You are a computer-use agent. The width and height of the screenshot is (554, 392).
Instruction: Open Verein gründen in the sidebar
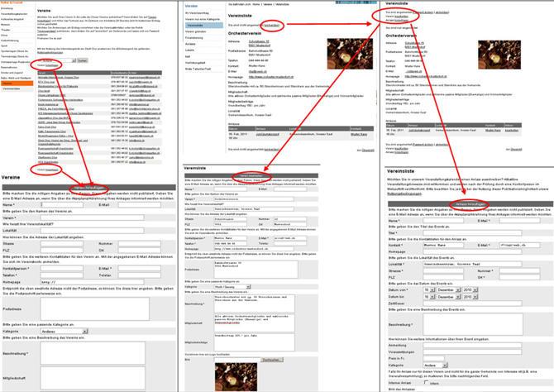click(x=196, y=31)
